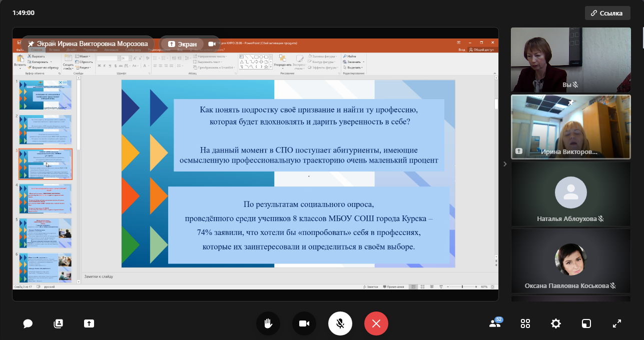
Task: Copy the meeting link via Ссылка
Action: [607, 13]
